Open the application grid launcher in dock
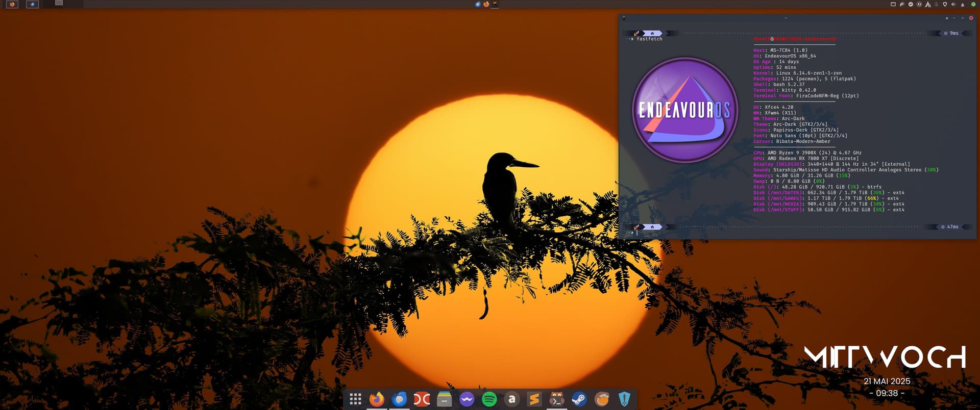This screenshot has width=980, height=410. (x=355, y=399)
